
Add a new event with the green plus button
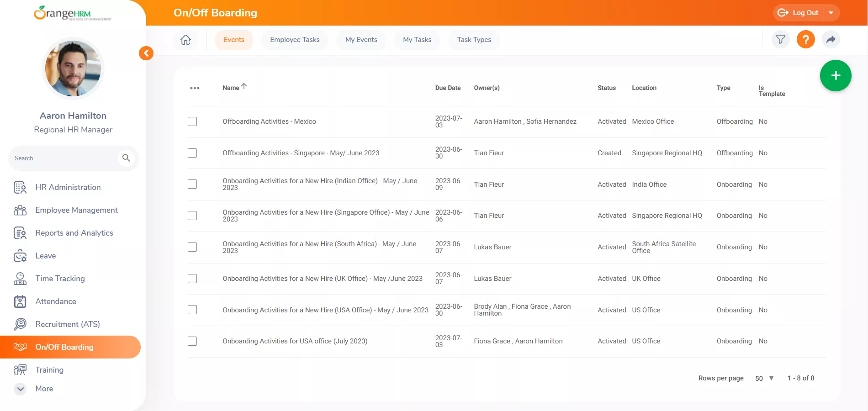(836, 76)
